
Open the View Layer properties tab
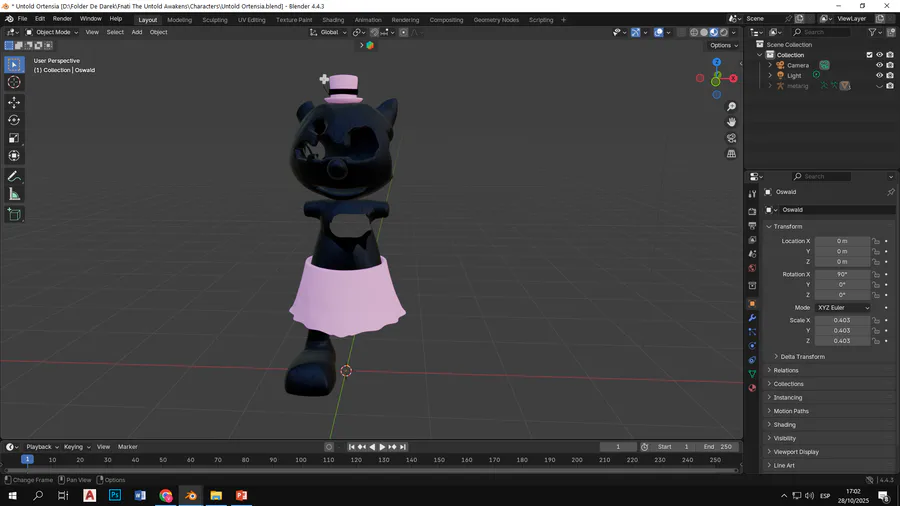coord(752,240)
